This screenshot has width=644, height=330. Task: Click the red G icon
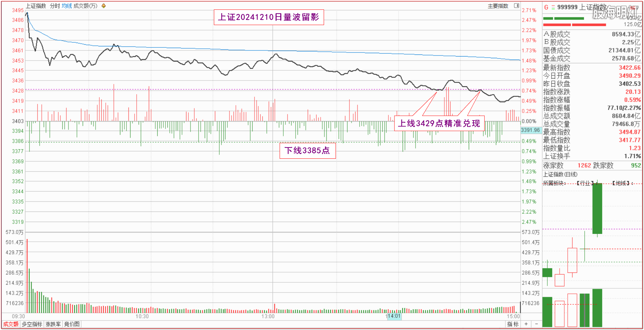pos(546,7)
